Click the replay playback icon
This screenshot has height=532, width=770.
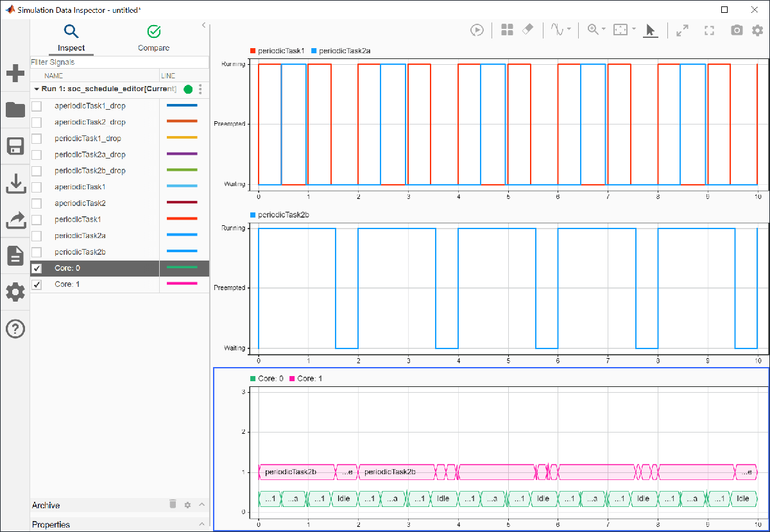click(x=477, y=30)
